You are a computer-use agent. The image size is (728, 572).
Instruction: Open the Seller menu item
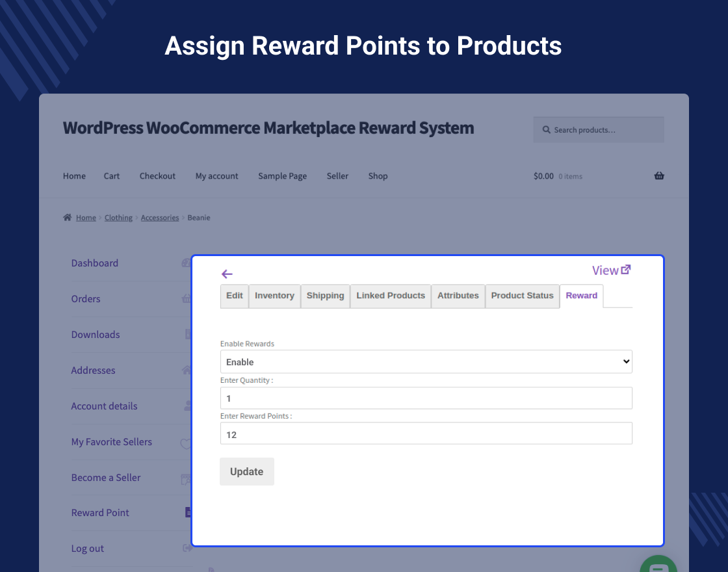[337, 176]
